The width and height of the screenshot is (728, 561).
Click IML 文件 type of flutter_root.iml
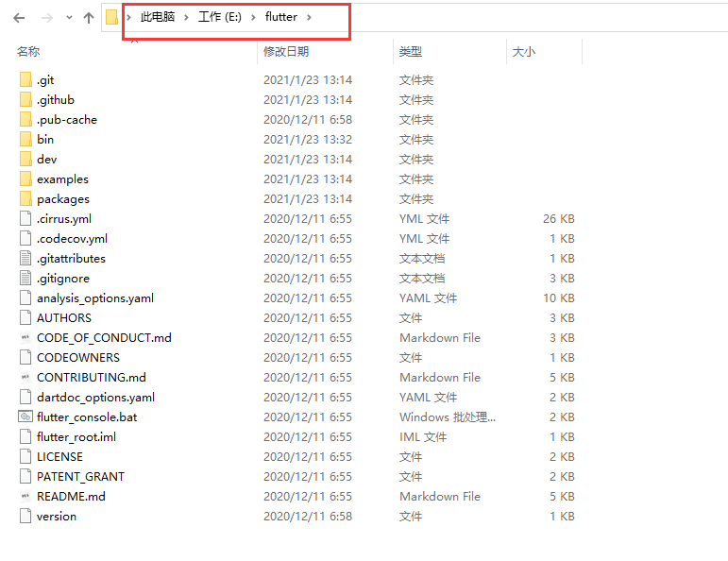pos(423,436)
